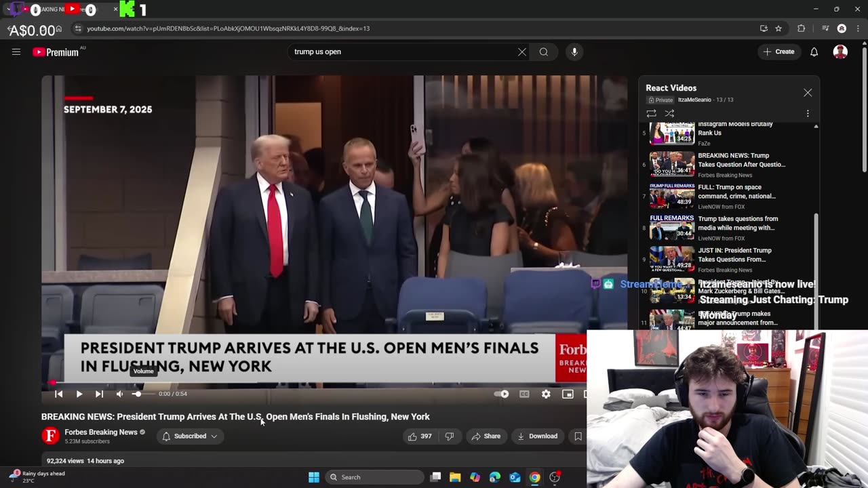Switch to miniplayer mode
The image size is (868, 488).
[568, 394]
